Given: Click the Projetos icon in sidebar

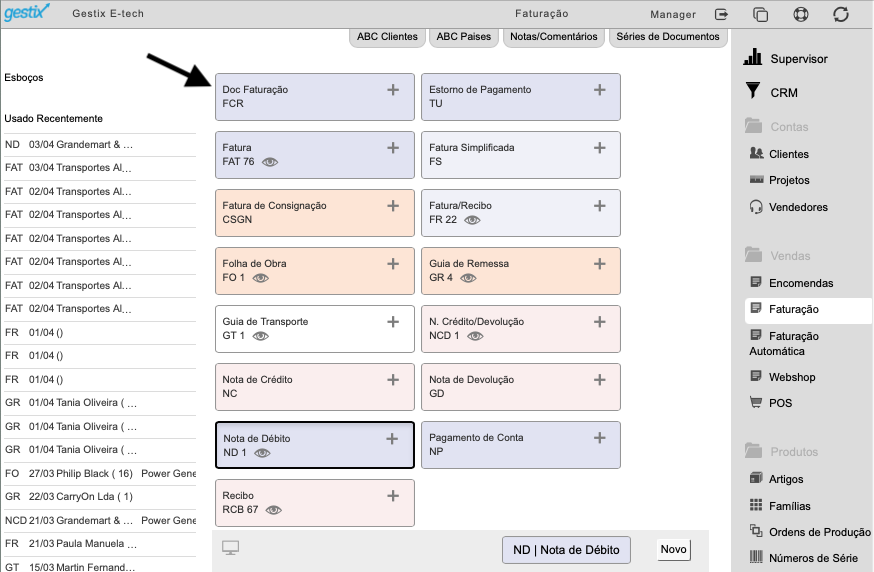Looking at the screenshot, I should [756, 180].
